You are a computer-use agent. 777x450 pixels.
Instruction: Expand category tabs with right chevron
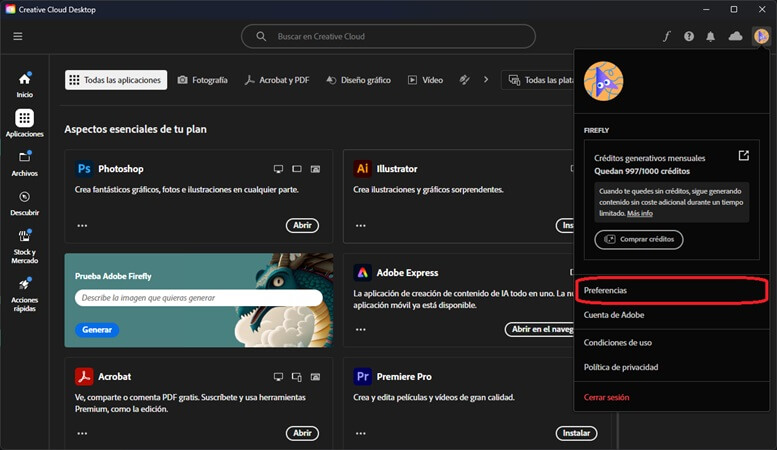(486, 80)
